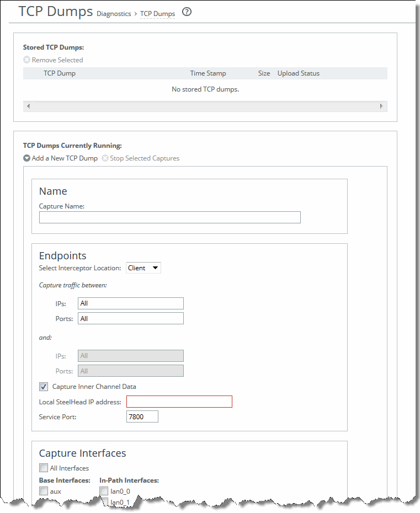Click inside the Capture Name field
The image size is (420, 513).
tap(169, 217)
